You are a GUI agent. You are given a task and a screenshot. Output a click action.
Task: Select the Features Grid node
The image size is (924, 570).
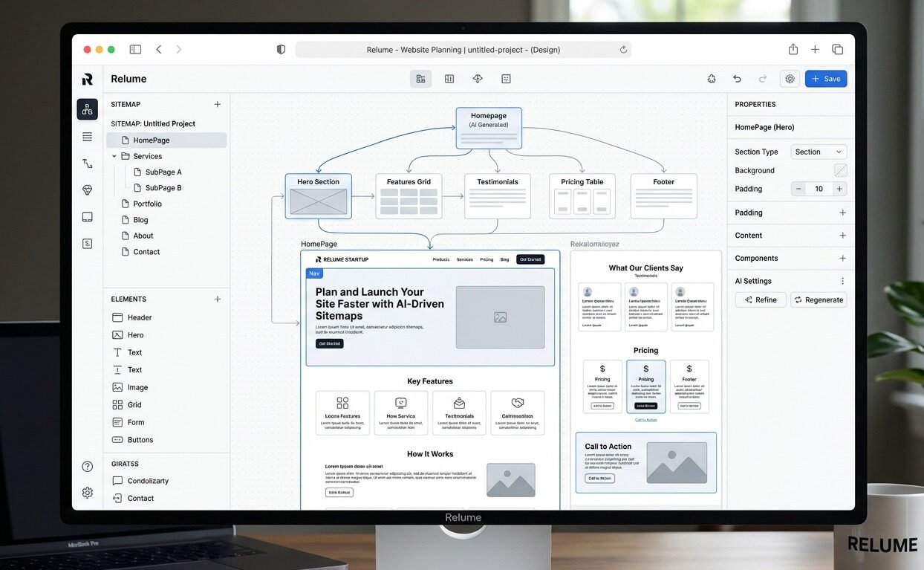point(409,196)
